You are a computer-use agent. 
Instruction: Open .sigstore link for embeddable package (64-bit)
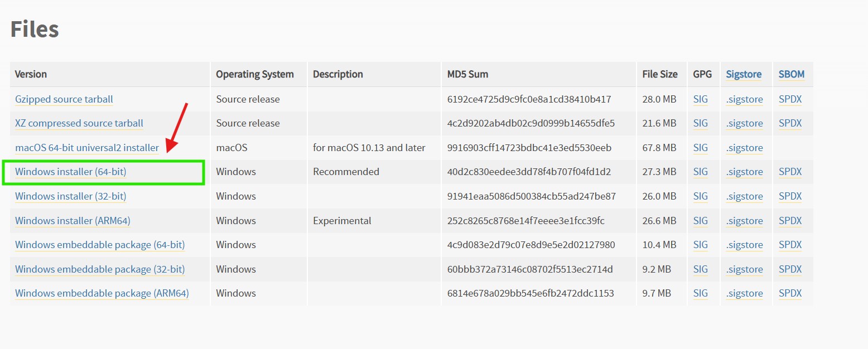click(745, 245)
